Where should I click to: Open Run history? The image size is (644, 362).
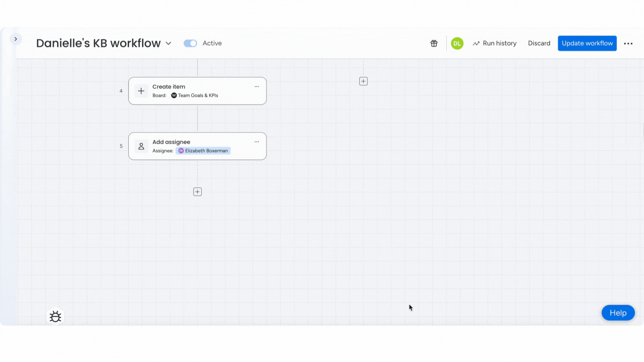[x=495, y=43]
